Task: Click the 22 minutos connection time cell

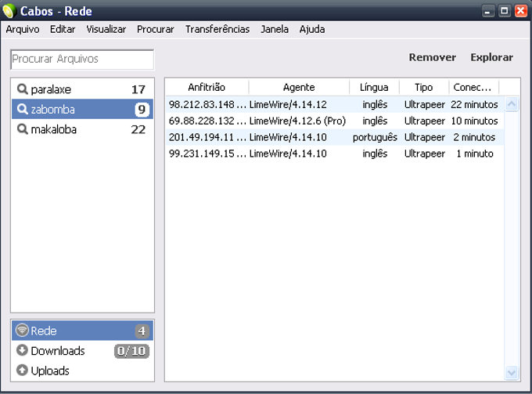Action: pyautogui.click(x=474, y=104)
